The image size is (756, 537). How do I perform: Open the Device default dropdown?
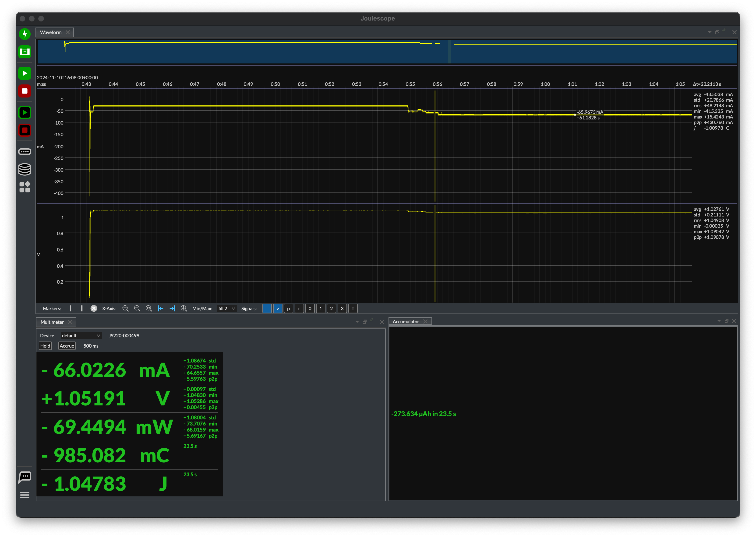coord(81,336)
